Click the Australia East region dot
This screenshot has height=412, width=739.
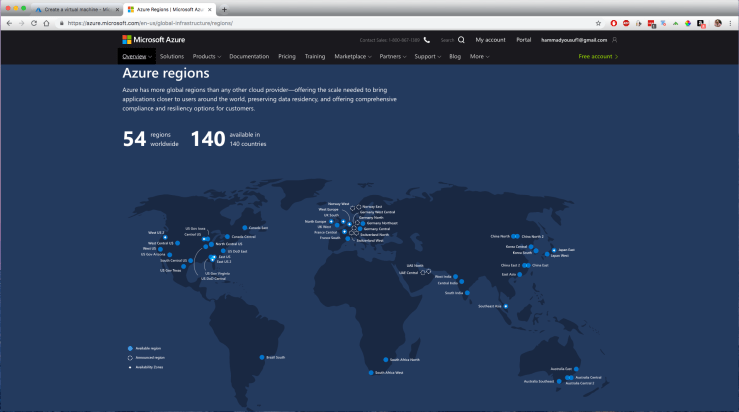coord(576,369)
